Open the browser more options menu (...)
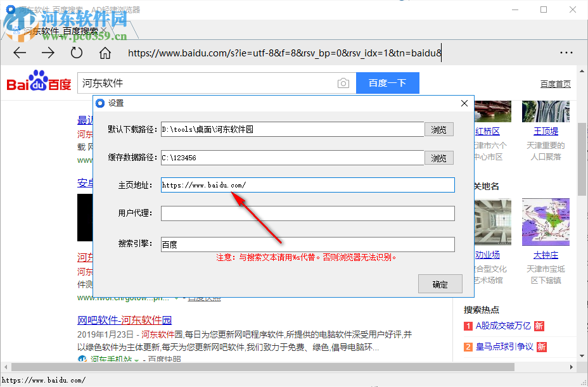 coord(567,53)
